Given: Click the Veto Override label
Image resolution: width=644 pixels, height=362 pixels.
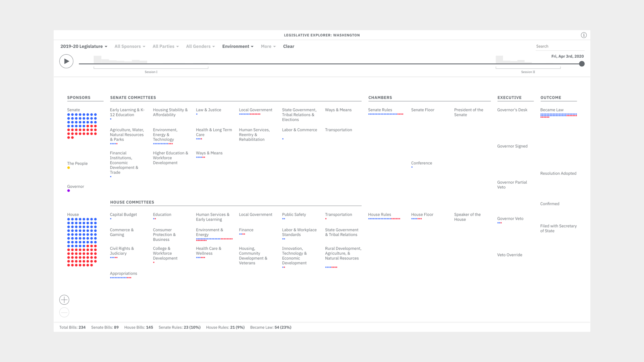Looking at the screenshot, I should [x=509, y=255].
